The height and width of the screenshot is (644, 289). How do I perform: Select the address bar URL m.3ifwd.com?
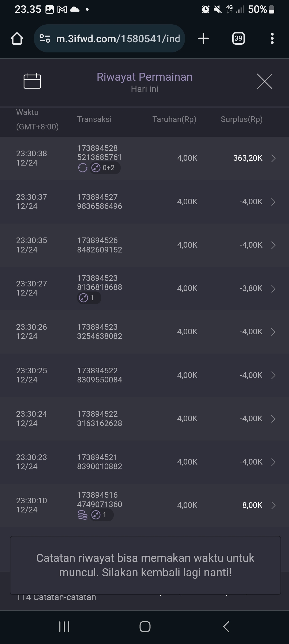[x=118, y=39]
